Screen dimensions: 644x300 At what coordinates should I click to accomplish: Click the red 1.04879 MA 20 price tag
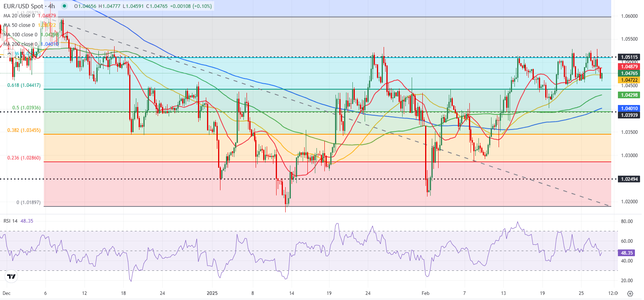click(629, 67)
